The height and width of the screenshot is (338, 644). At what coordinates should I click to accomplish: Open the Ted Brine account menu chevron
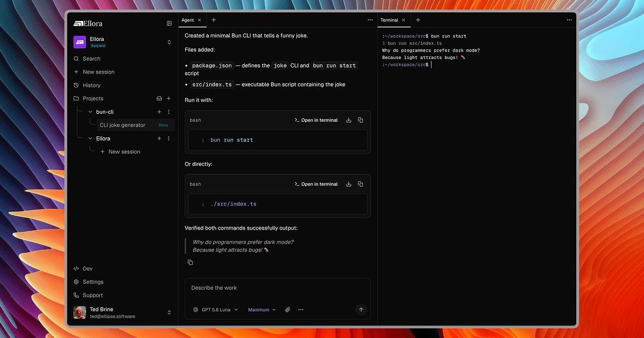pos(169,312)
